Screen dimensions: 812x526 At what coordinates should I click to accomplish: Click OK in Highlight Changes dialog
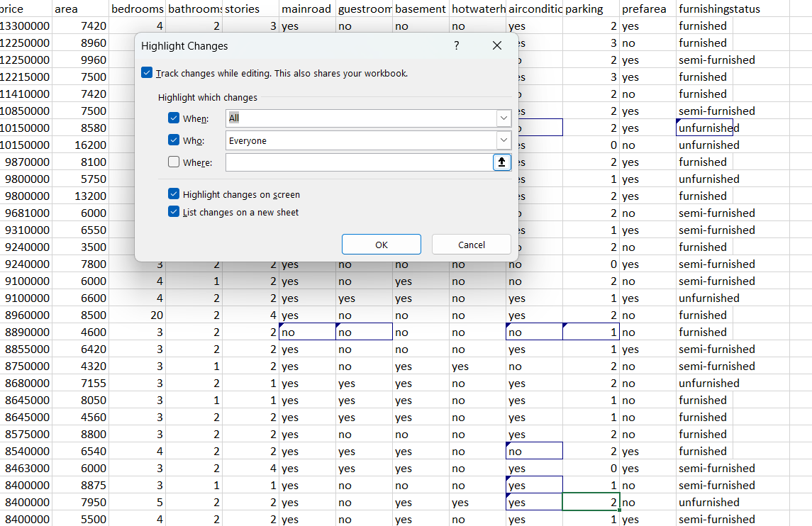click(x=381, y=245)
